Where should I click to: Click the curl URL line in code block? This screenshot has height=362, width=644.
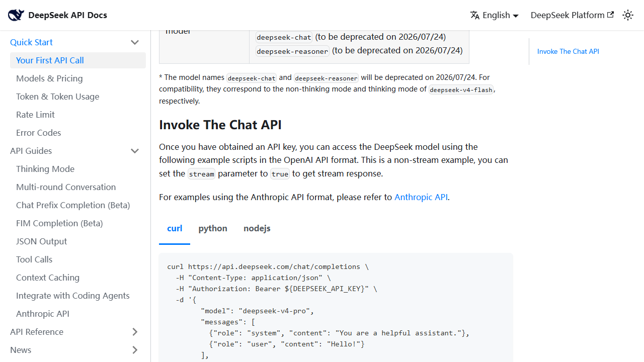pos(268,266)
